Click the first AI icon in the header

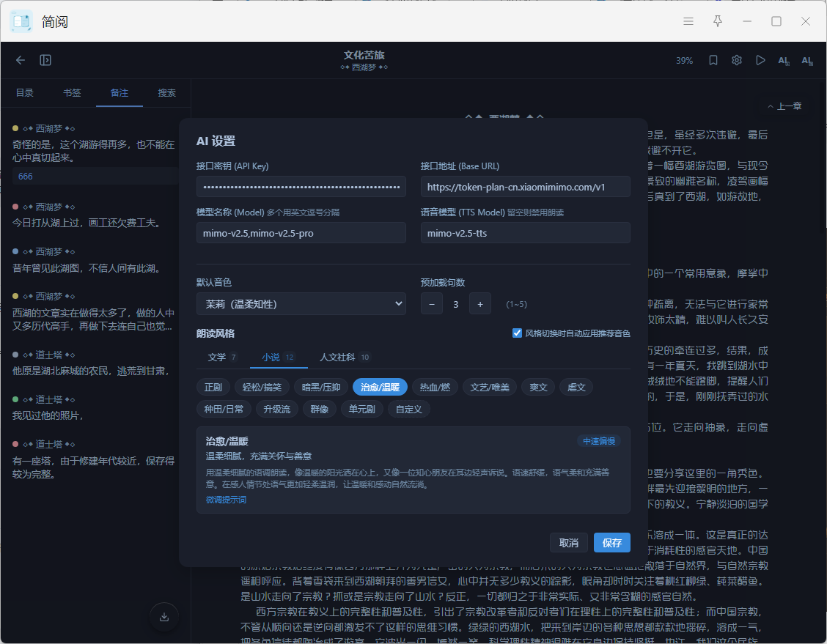[784, 61]
